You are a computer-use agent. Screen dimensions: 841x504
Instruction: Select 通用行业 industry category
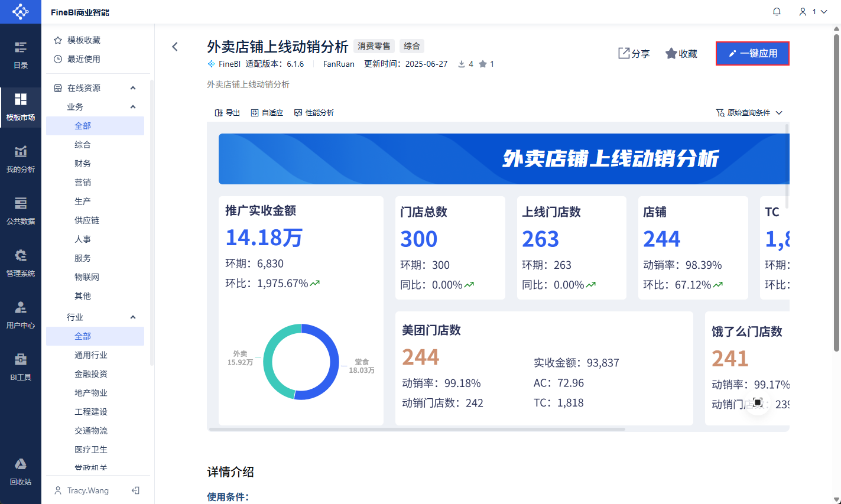95,355
